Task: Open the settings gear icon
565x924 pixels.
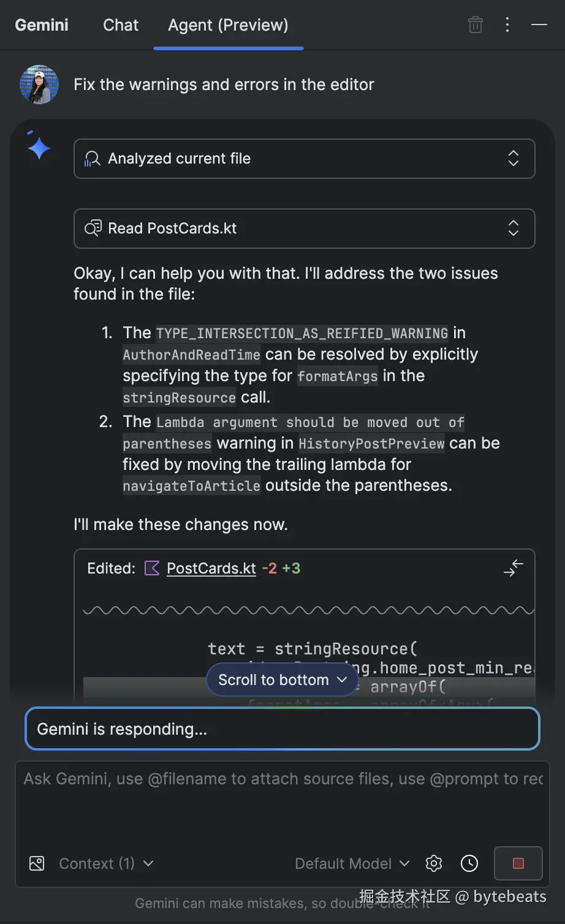Action: click(434, 863)
